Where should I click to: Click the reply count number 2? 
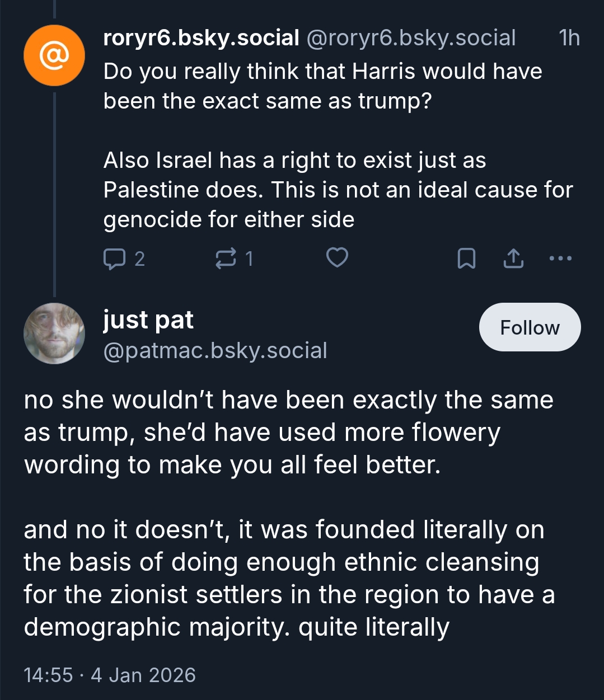click(x=139, y=259)
